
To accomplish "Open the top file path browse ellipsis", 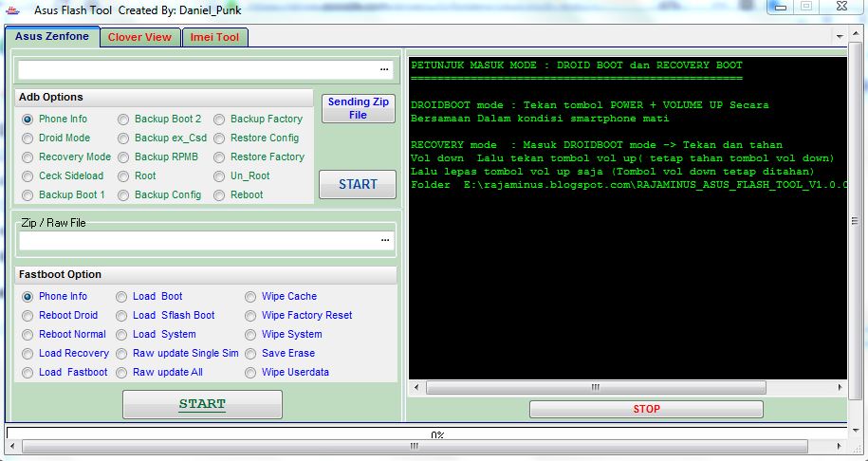I will (384, 70).
